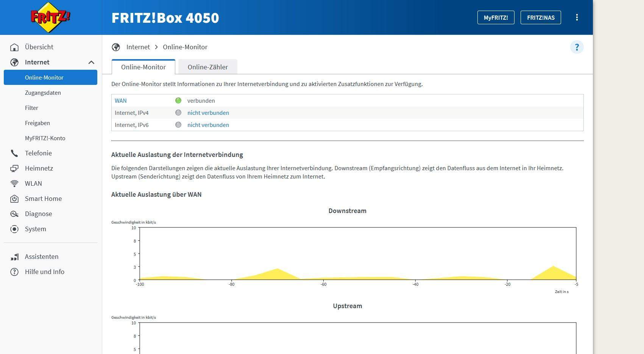Open the Freigaben submenu item

point(37,123)
